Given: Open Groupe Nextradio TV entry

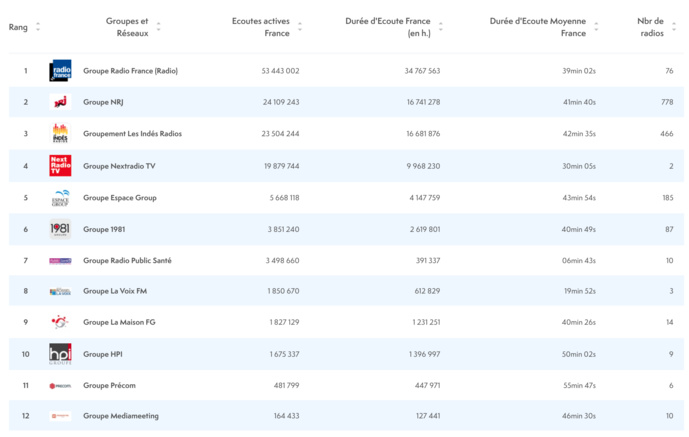Looking at the screenshot, I should 119,166.
